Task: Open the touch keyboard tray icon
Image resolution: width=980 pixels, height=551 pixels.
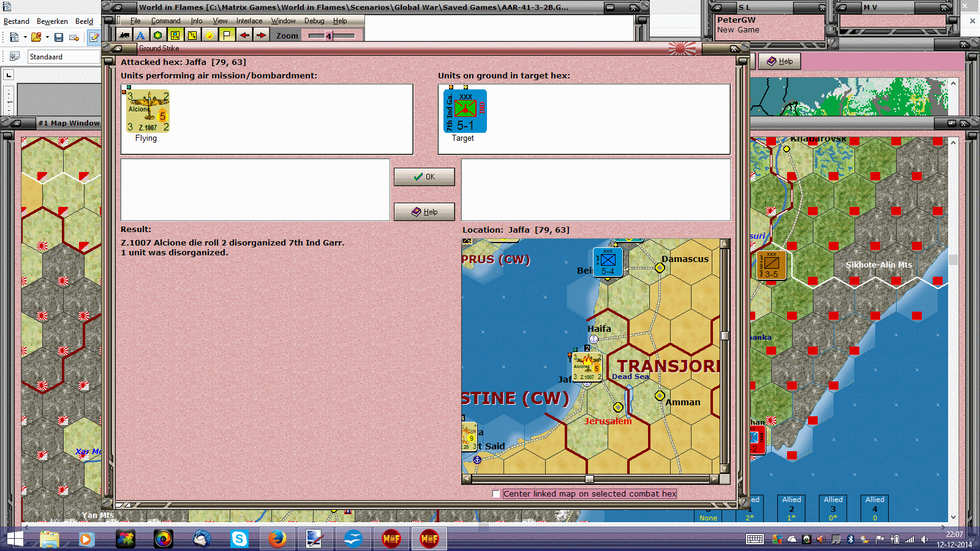Action: click(755, 539)
